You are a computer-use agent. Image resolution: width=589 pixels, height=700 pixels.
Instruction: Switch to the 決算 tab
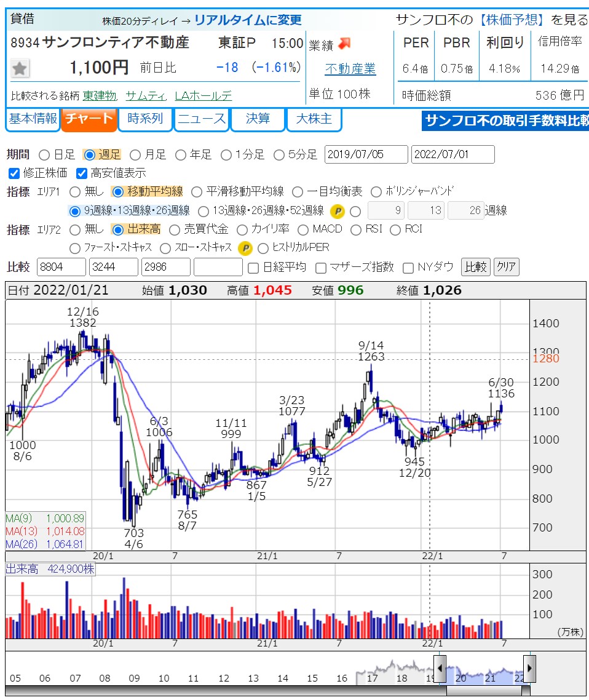coord(258,119)
